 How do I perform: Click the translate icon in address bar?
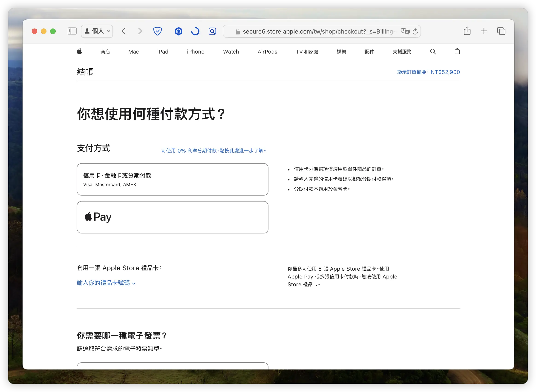(405, 31)
